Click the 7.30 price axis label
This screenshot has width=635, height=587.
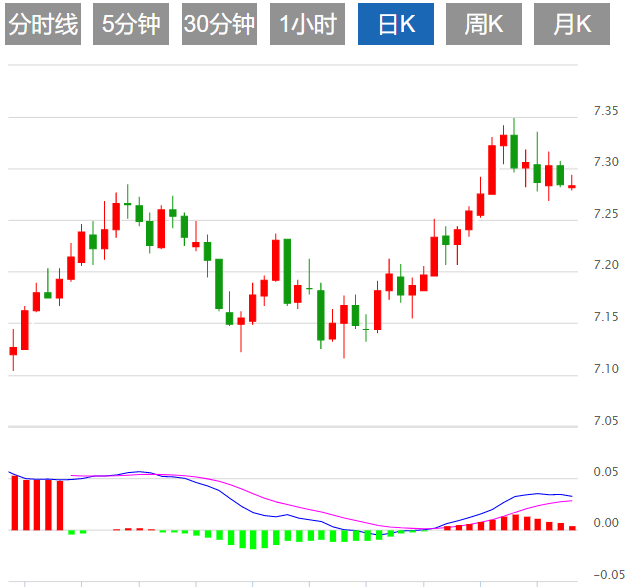tap(606, 162)
